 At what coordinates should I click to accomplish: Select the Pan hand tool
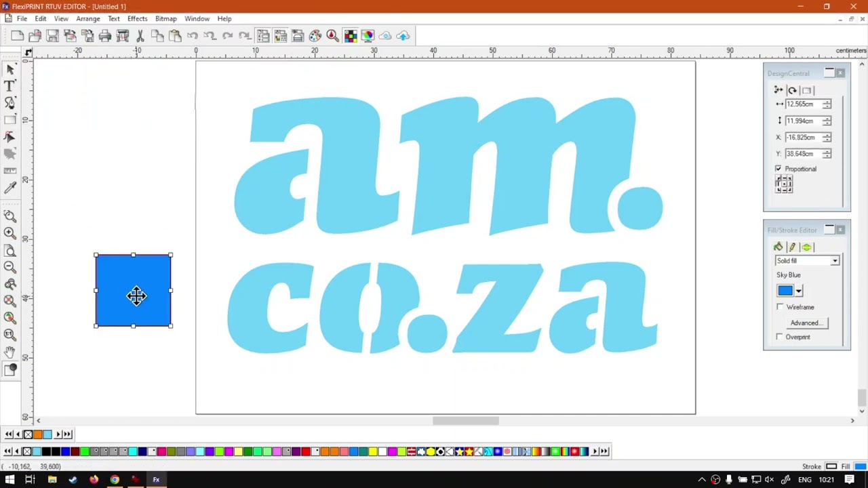tap(10, 352)
